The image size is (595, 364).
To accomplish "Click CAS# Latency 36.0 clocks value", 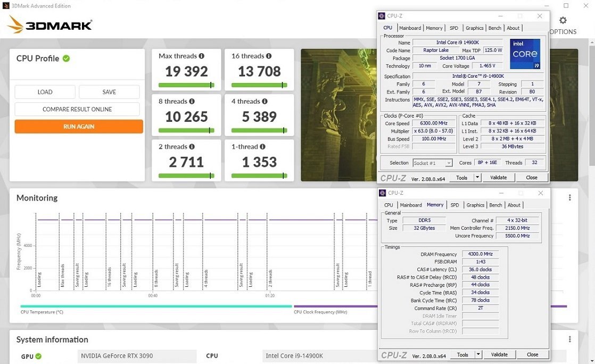I will [480, 269].
